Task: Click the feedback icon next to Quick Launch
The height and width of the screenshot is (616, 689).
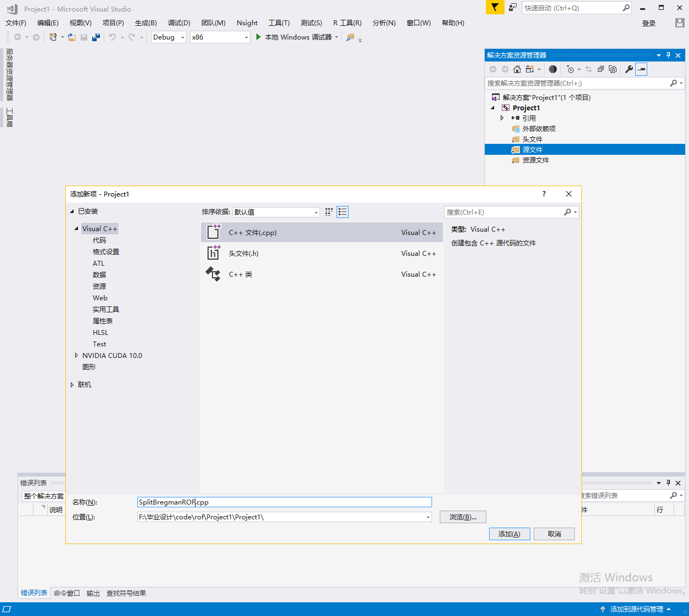Action: (512, 7)
